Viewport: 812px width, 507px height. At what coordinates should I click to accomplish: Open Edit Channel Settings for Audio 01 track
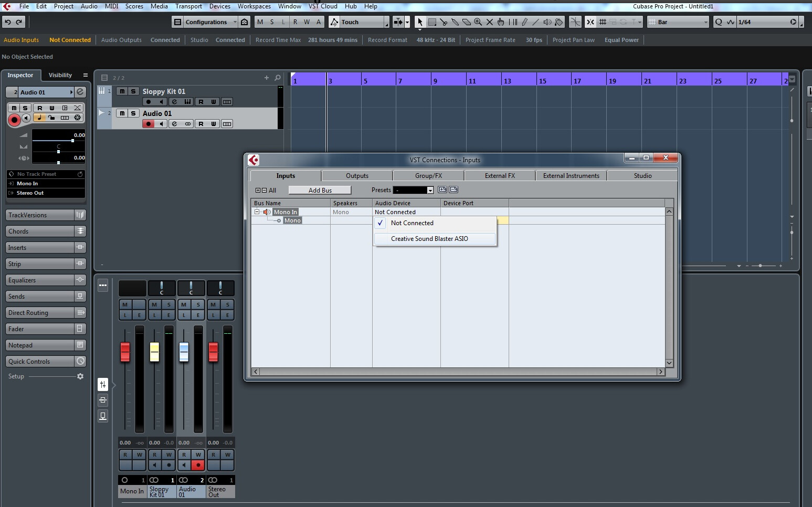(174, 124)
